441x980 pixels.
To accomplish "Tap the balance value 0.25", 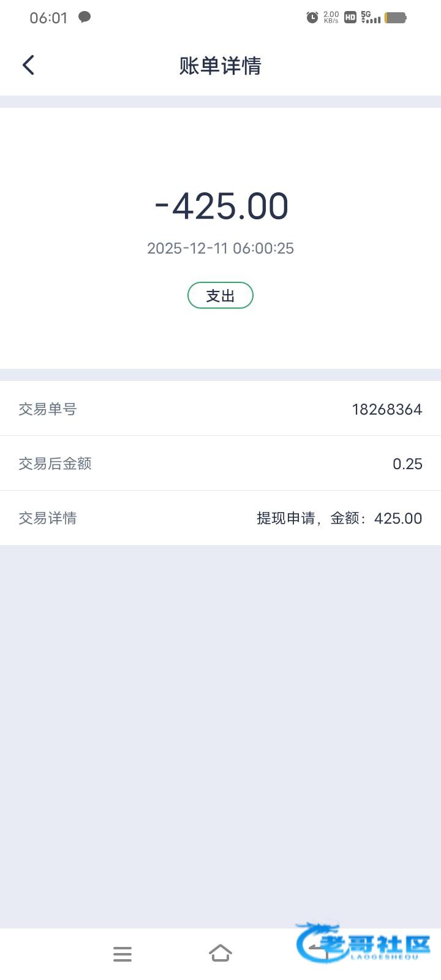I will pyautogui.click(x=407, y=464).
